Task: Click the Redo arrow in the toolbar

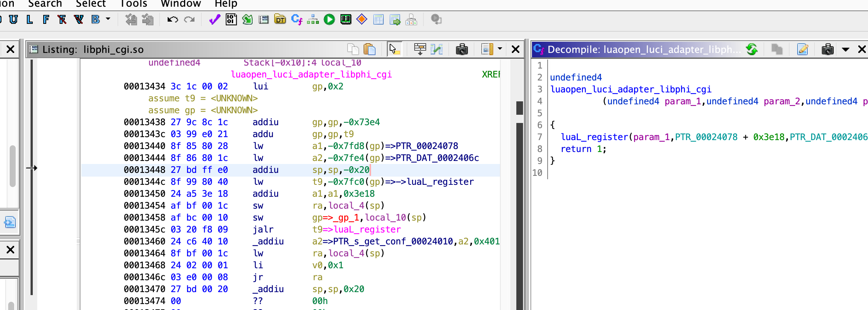Action: (189, 19)
